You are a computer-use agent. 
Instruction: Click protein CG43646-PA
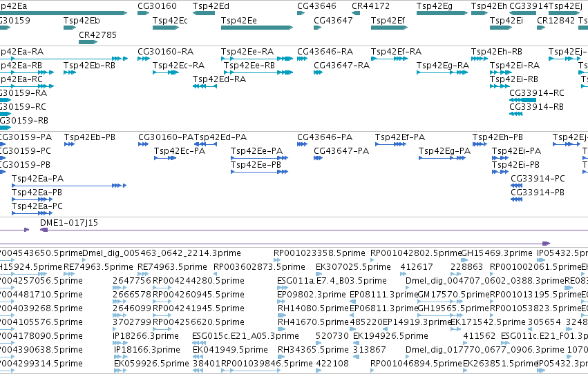pos(325,137)
